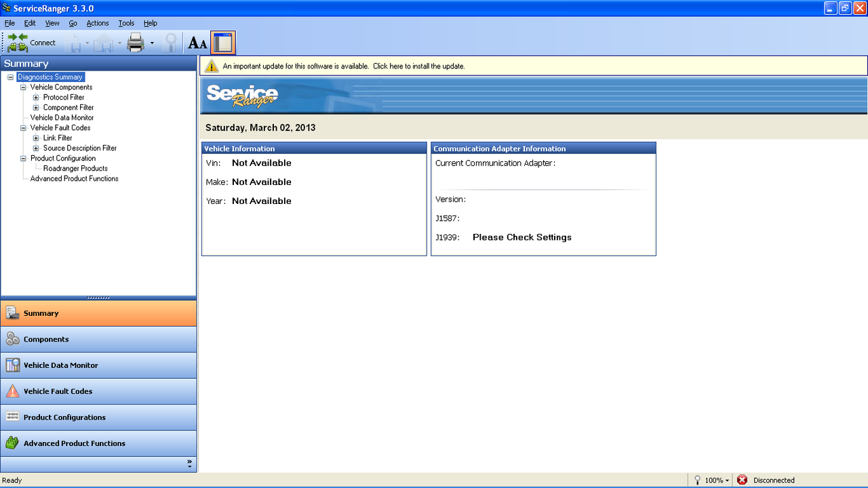Click the red Disconnected status icon

click(x=742, y=480)
